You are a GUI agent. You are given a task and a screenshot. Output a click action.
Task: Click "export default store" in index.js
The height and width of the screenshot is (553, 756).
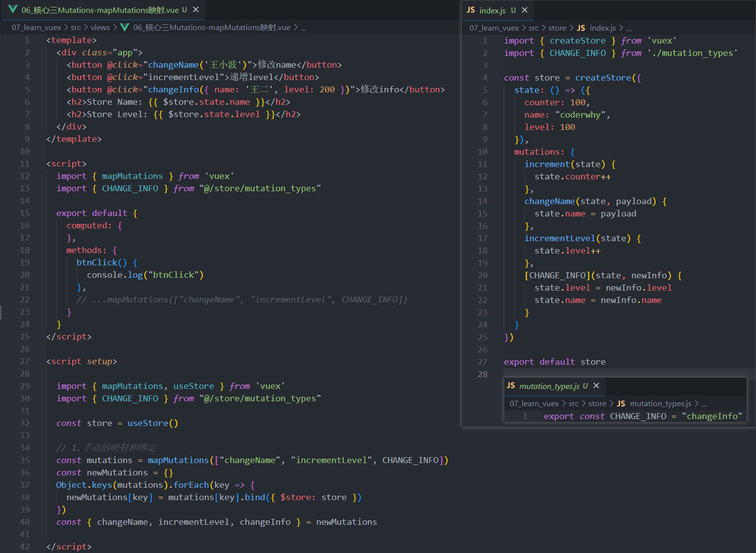pyautogui.click(x=555, y=362)
